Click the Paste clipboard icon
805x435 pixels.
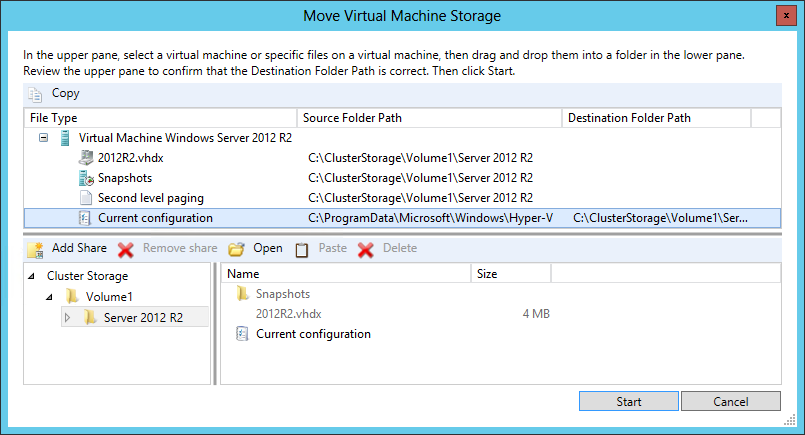pyautogui.click(x=302, y=250)
